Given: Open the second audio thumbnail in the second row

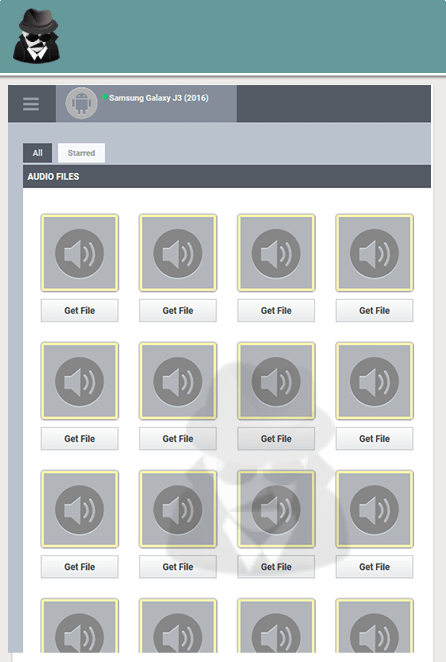Looking at the screenshot, I should (x=178, y=381).
